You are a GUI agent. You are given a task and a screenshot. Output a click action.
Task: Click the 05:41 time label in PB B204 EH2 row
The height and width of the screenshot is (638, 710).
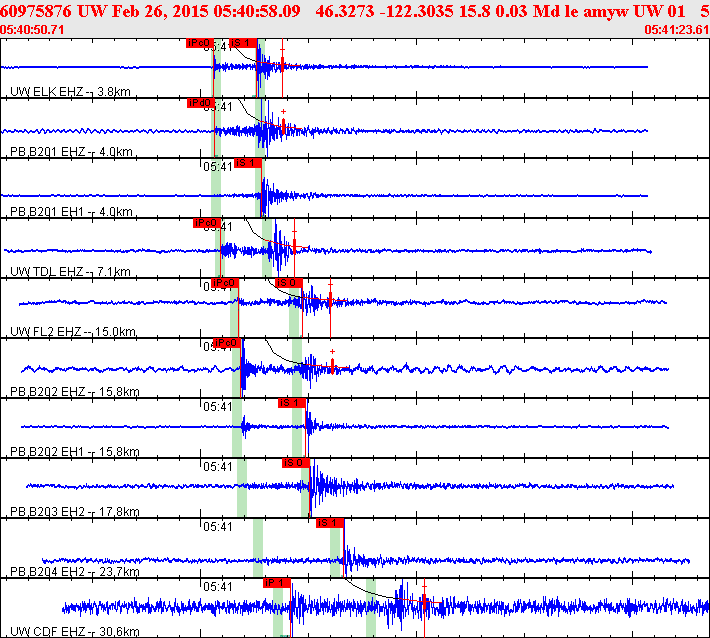[217, 527]
